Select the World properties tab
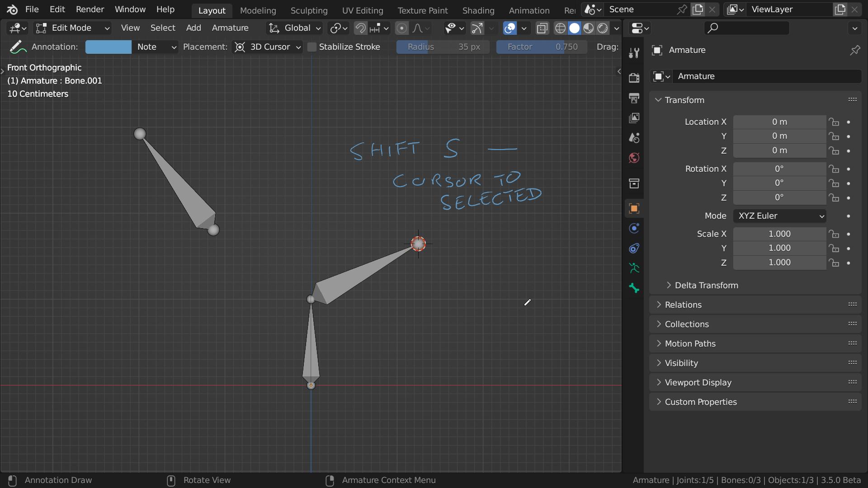This screenshot has width=868, height=488. 634,158
